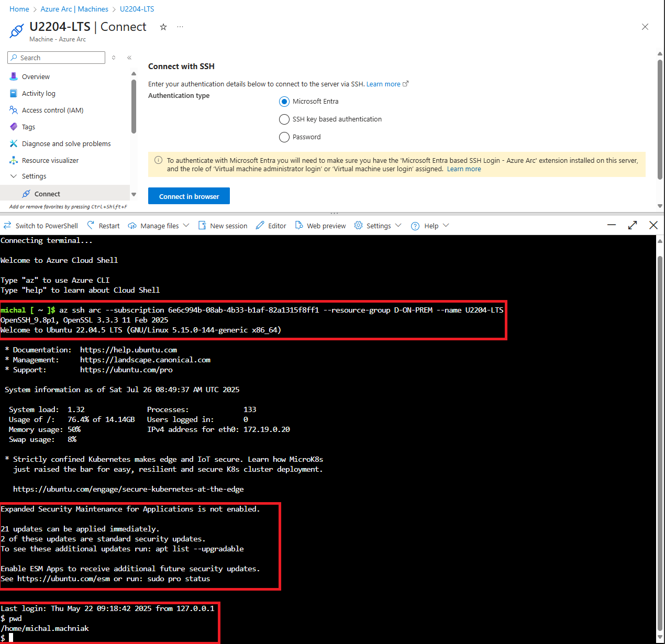Click the expand/collapse arrows beside Search
Image resolution: width=665 pixels, height=644 pixels.
114,58
